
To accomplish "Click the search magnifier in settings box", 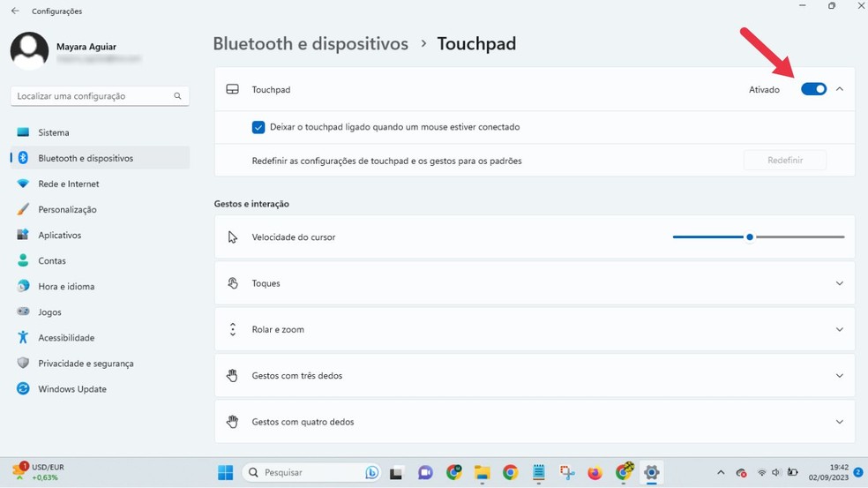I will click(x=177, y=96).
